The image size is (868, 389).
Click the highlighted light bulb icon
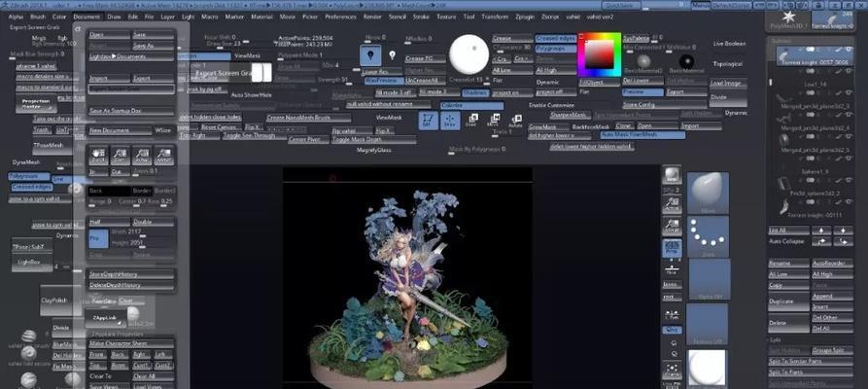(370, 55)
